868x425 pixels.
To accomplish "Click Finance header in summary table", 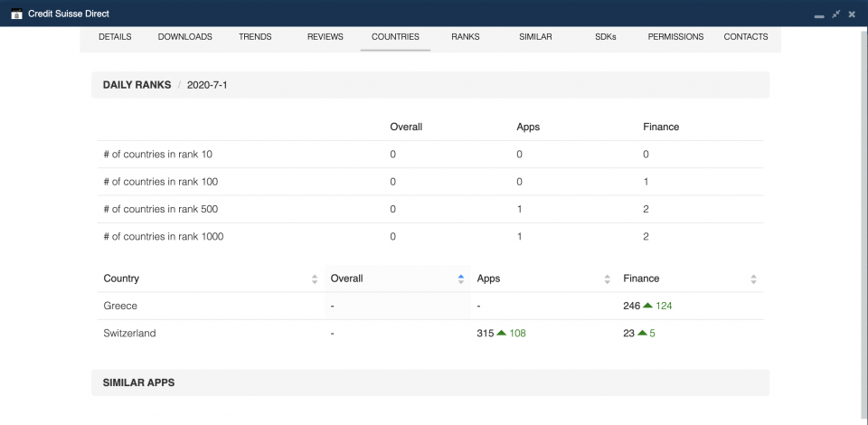I will (x=661, y=127).
